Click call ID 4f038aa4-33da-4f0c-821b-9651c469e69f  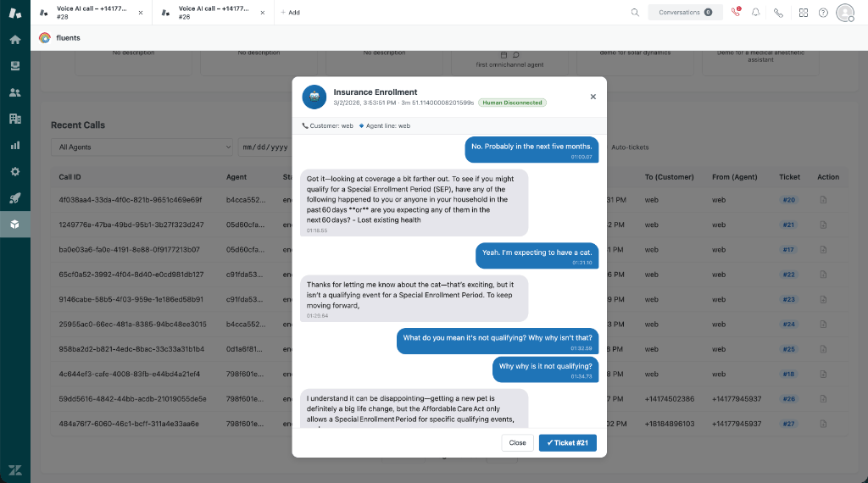coord(130,200)
